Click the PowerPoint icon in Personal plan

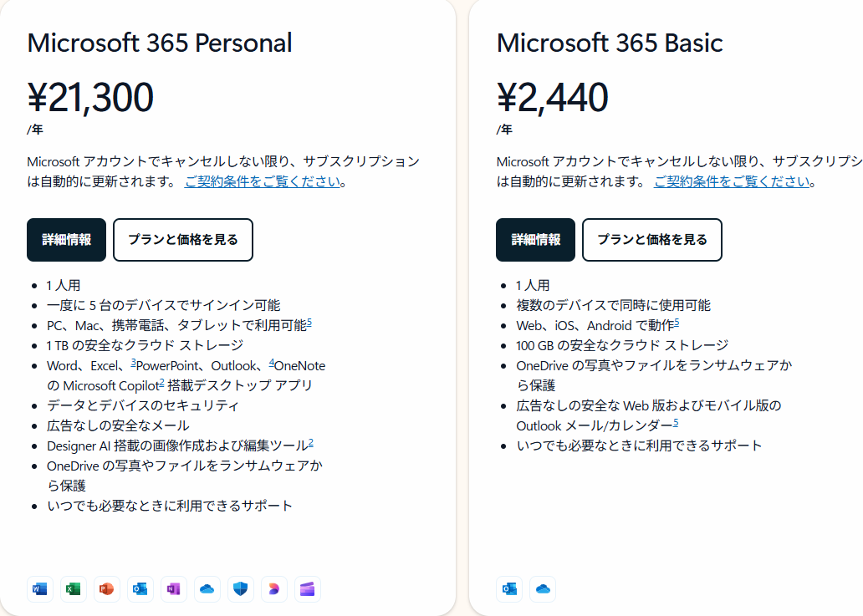(x=107, y=589)
